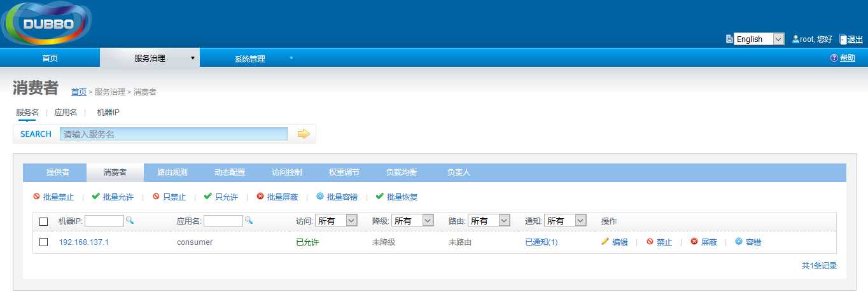The image size is (868, 292).
Task: Click 屏蔽 for consumer row
Action: [x=704, y=242]
